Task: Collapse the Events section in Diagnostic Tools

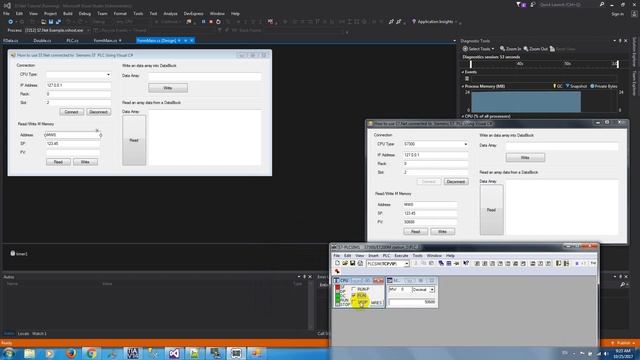Action: [x=463, y=72]
